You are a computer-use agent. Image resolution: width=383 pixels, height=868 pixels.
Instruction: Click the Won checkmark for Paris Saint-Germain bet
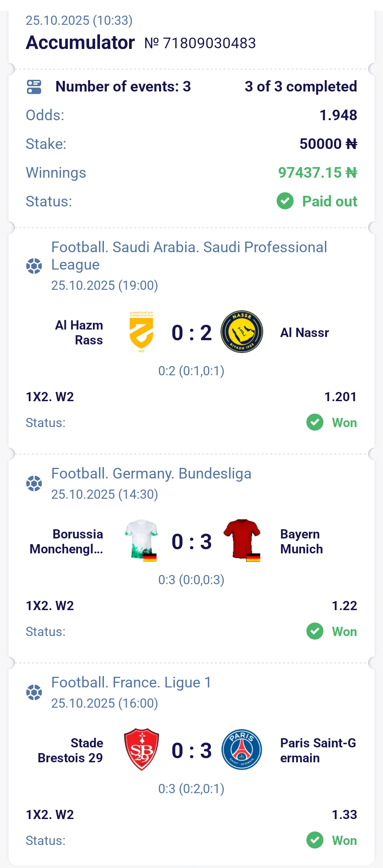click(x=315, y=840)
